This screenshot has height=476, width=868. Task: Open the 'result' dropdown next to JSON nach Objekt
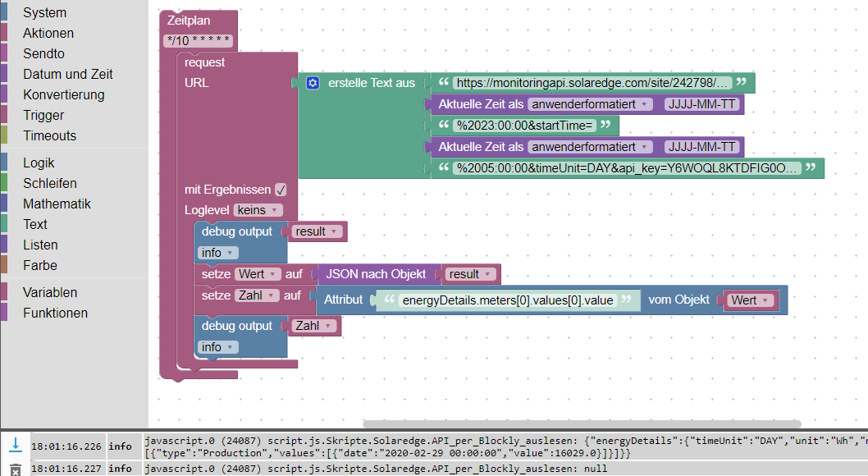(x=471, y=274)
